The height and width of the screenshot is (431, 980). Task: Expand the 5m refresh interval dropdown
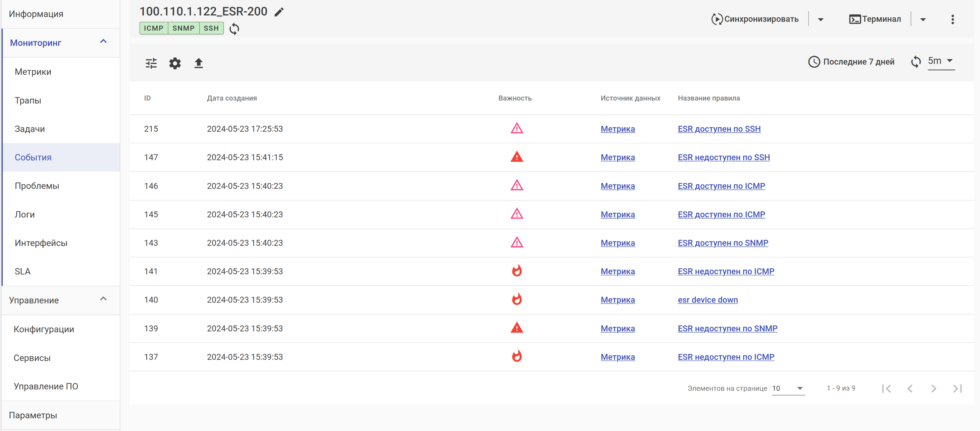coord(941,61)
